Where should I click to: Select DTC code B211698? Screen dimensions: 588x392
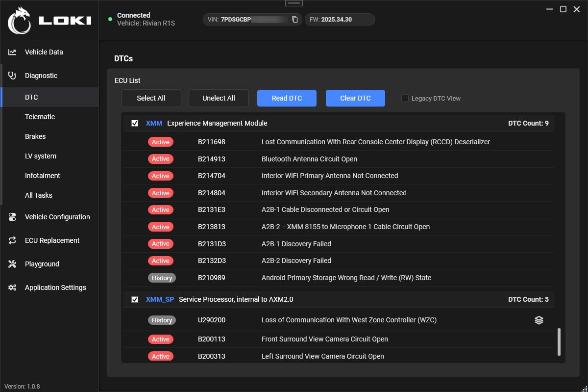click(212, 142)
